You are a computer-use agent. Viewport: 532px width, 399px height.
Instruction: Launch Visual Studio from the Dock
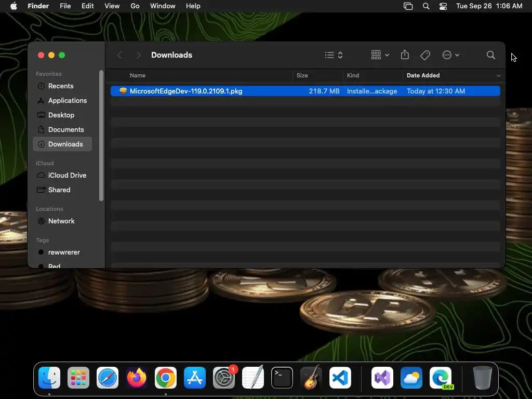click(382, 378)
